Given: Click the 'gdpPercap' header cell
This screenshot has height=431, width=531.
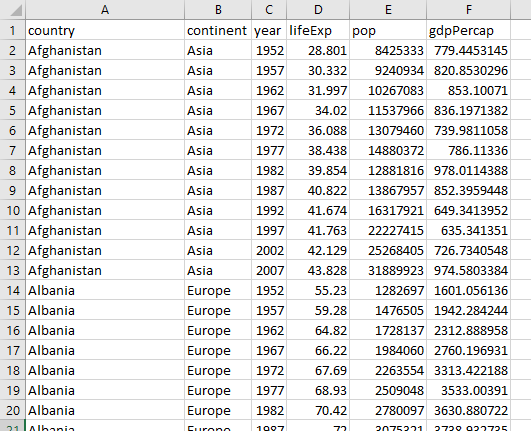Looking at the screenshot, I should 469,30.
